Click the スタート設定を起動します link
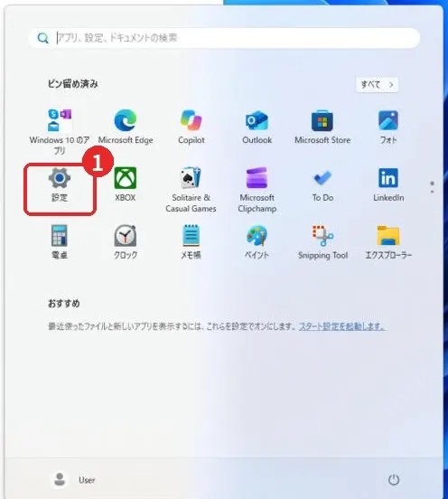Screen dimensions: 448x499 (342, 326)
